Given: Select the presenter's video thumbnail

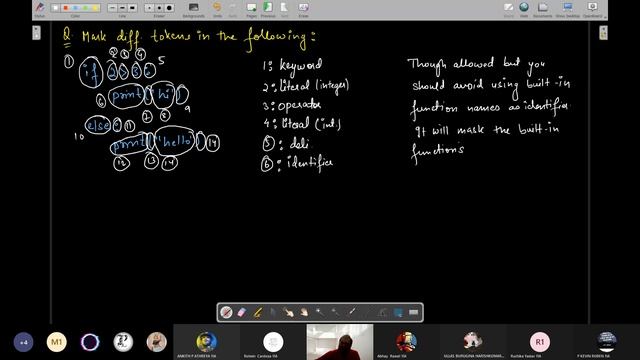Looking at the screenshot, I should (x=340, y=342).
